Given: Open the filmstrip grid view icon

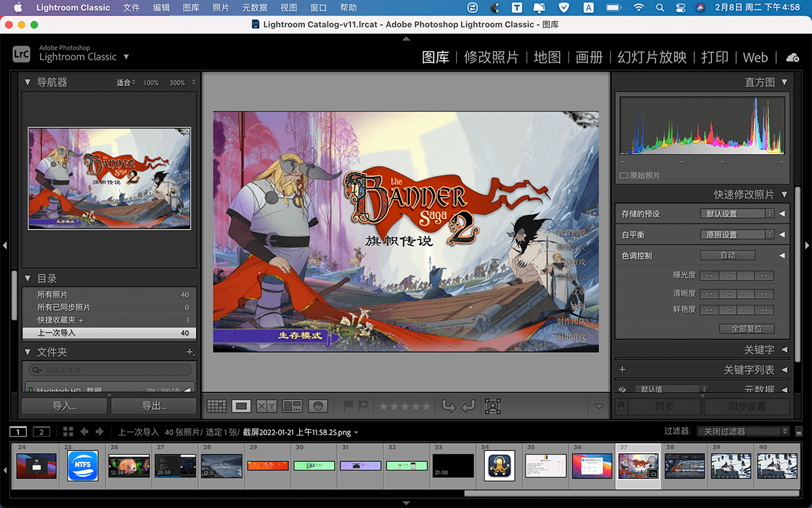Looking at the screenshot, I should click(x=68, y=431).
